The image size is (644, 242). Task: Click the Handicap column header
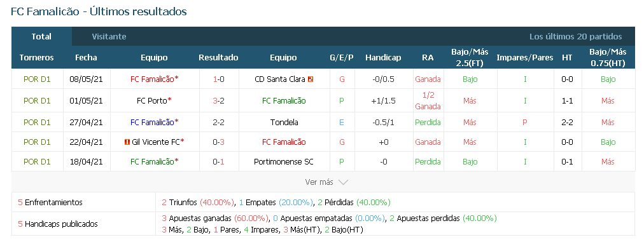[383, 57]
